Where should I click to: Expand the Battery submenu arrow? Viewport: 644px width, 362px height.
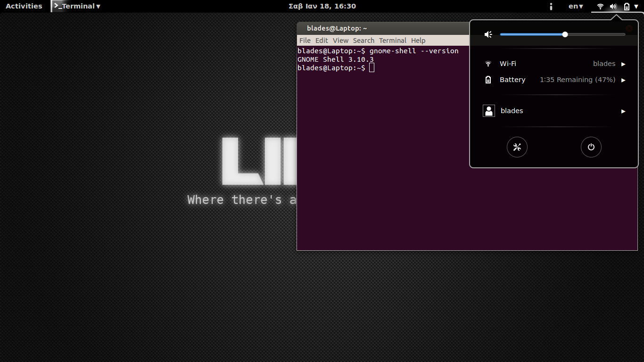click(624, 80)
